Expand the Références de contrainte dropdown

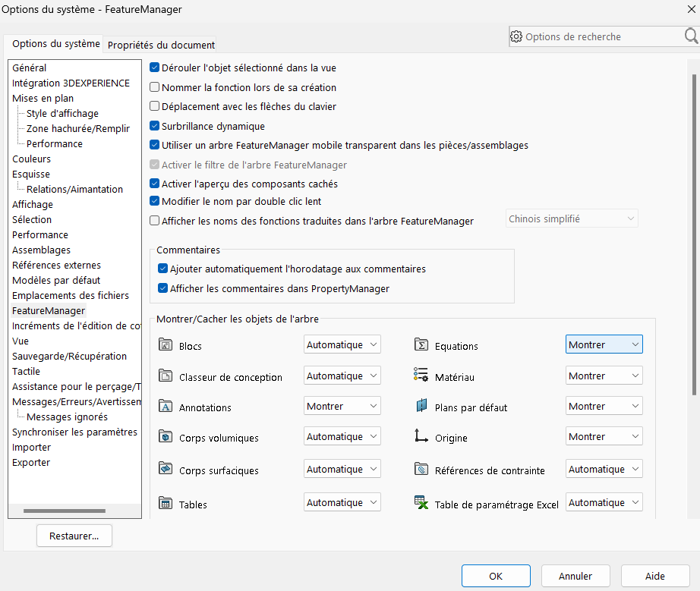point(604,470)
